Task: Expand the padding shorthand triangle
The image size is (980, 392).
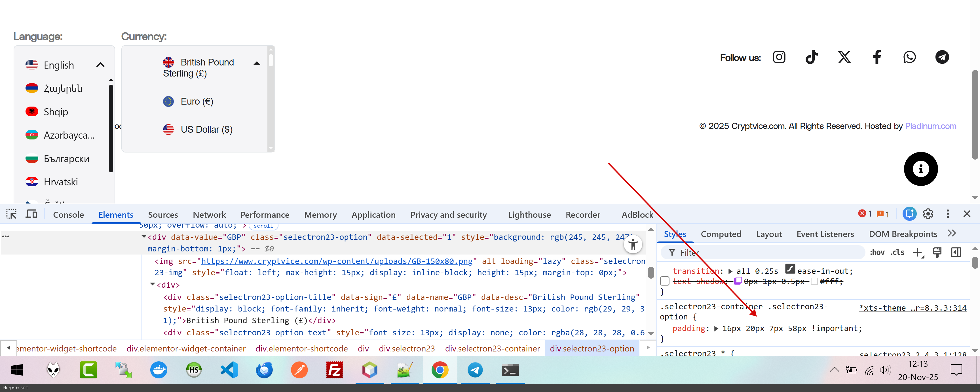Action: pyautogui.click(x=716, y=329)
